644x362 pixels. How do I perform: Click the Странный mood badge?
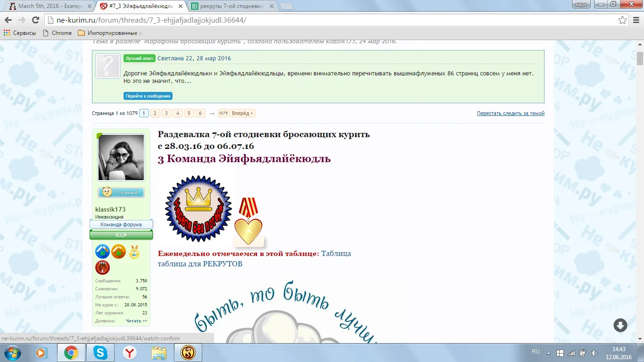(121, 192)
